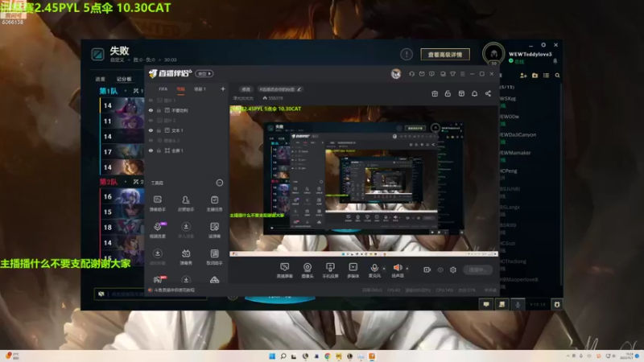Switch to the FIFA scene tab

point(163,89)
